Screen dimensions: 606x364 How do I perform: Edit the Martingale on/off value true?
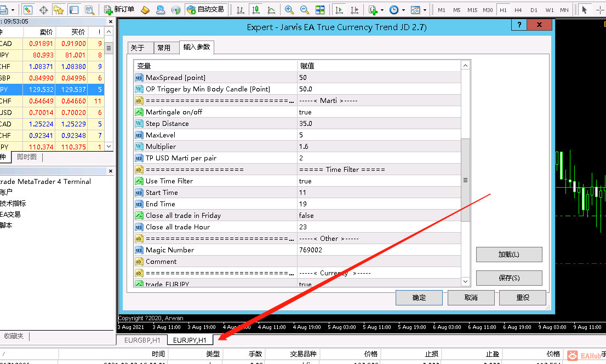click(379, 112)
